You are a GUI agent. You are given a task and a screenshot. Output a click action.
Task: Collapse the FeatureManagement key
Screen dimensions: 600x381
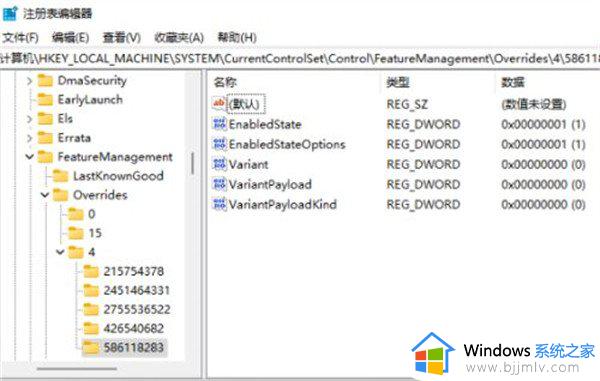[x=29, y=157]
